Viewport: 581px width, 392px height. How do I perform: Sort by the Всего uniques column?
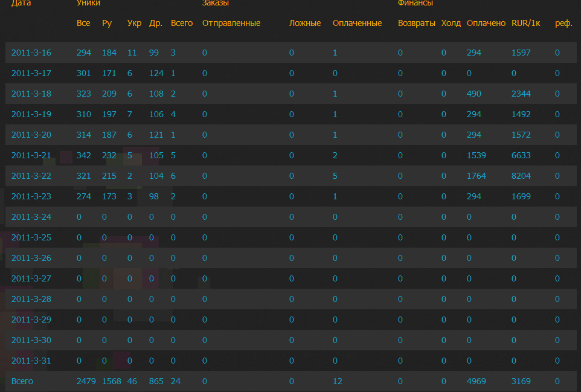point(181,23)
